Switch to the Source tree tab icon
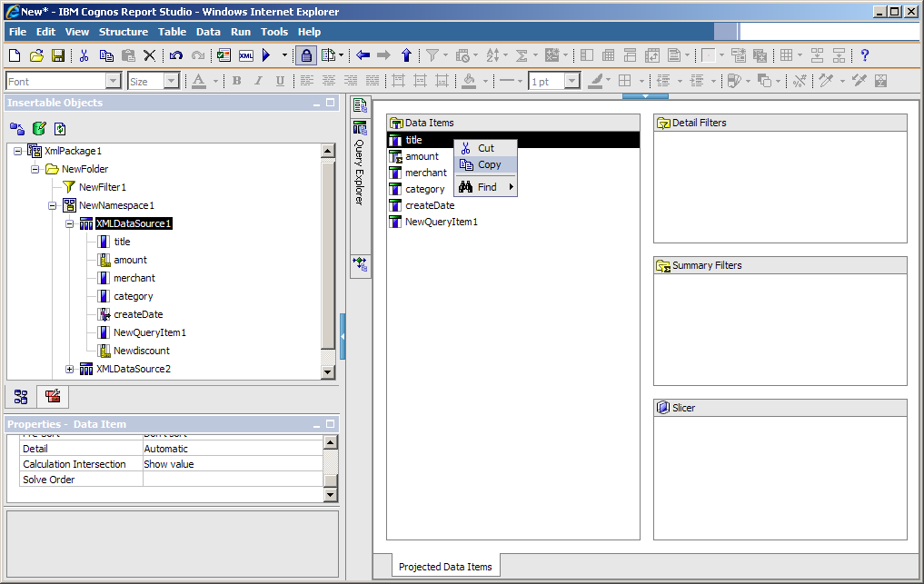This screenshot has width=924, height=584. coord(21,397)
